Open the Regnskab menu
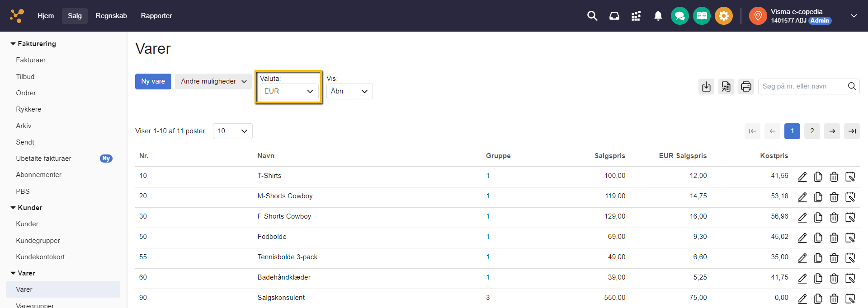 [111, 16]
